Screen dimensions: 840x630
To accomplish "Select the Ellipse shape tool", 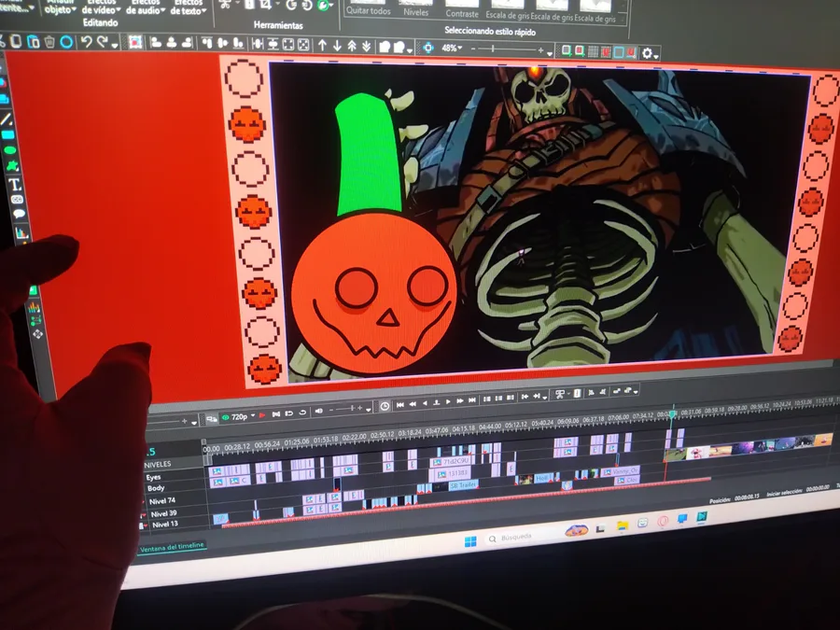I will (10, 150).
